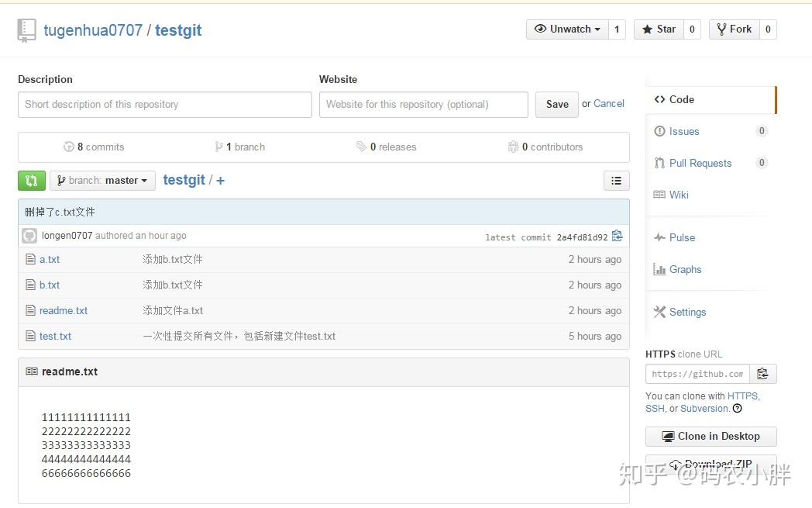Open the Wiki tab
The width and height of the screenshot is (812, 508).
tap(678, 195)
